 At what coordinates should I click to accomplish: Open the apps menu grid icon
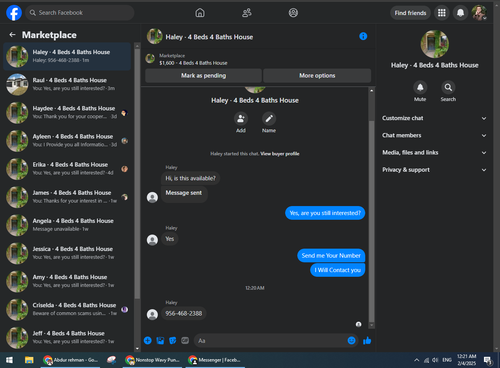(x=442, y=13)
